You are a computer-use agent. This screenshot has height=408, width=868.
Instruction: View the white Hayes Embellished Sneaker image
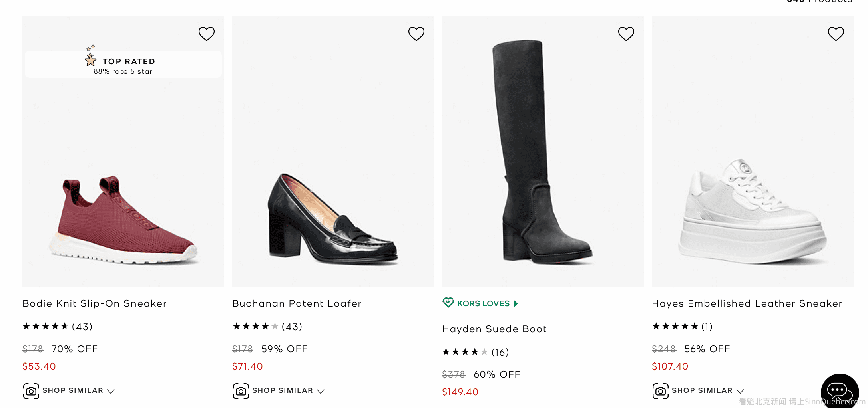752,212
